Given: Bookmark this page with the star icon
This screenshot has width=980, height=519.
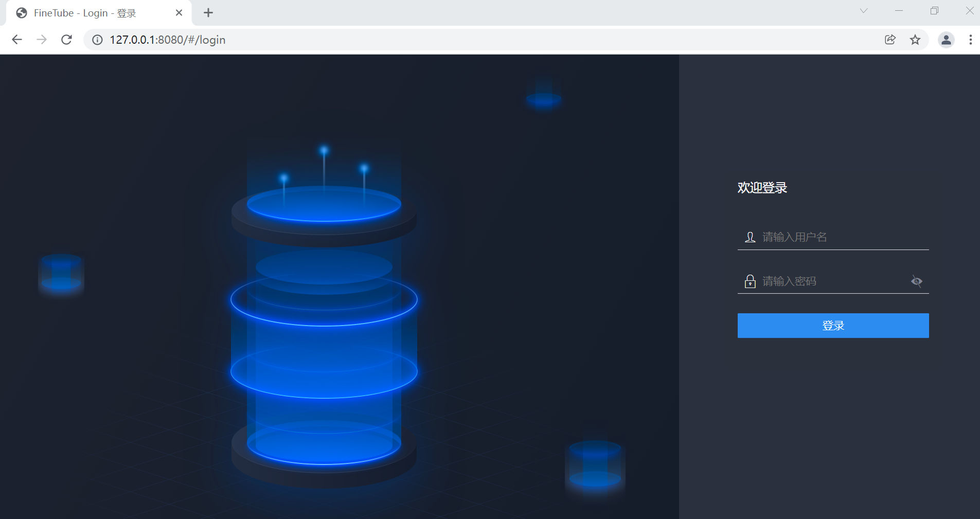Looking at the screenshot, I should pyautogui.click(x=915, y=40).
